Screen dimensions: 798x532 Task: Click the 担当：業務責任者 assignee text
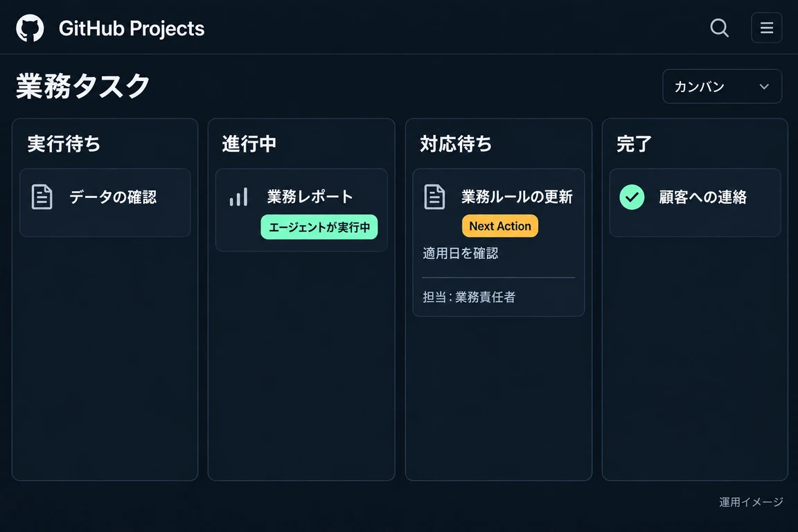(x=469, y=296)
